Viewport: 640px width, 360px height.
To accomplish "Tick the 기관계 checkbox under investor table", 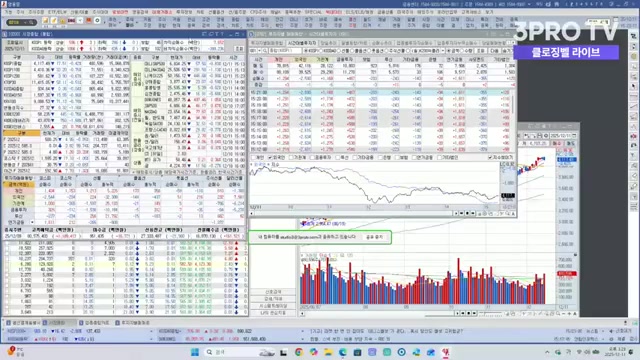I will click(x=291, y=157).
